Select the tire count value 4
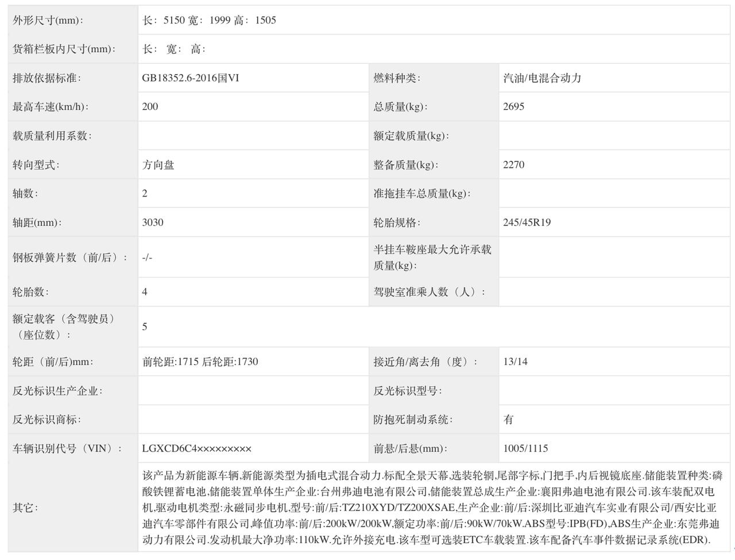Screen dimensions: 735x560 pos(145,292)
